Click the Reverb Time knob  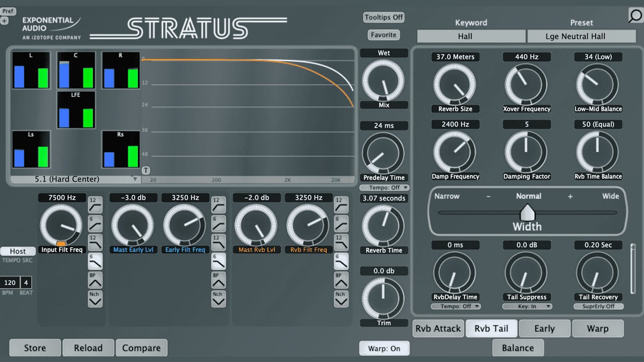tap(383, 225)
